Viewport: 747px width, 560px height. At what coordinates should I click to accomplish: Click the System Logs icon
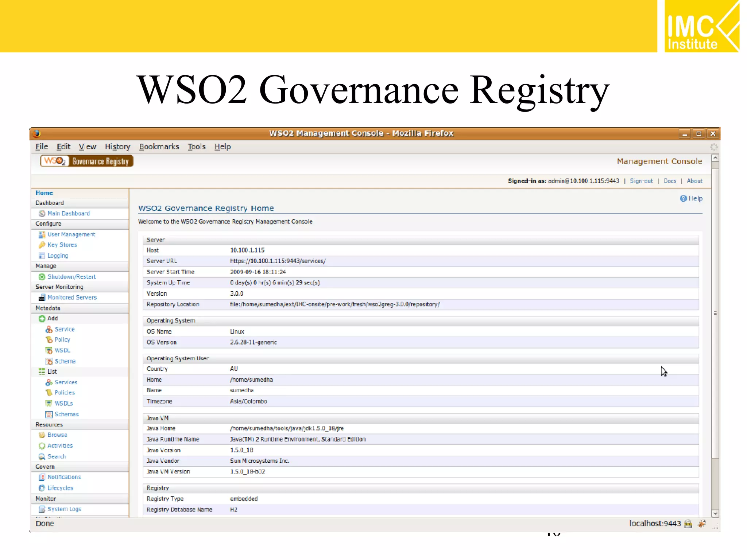[42, 509]
